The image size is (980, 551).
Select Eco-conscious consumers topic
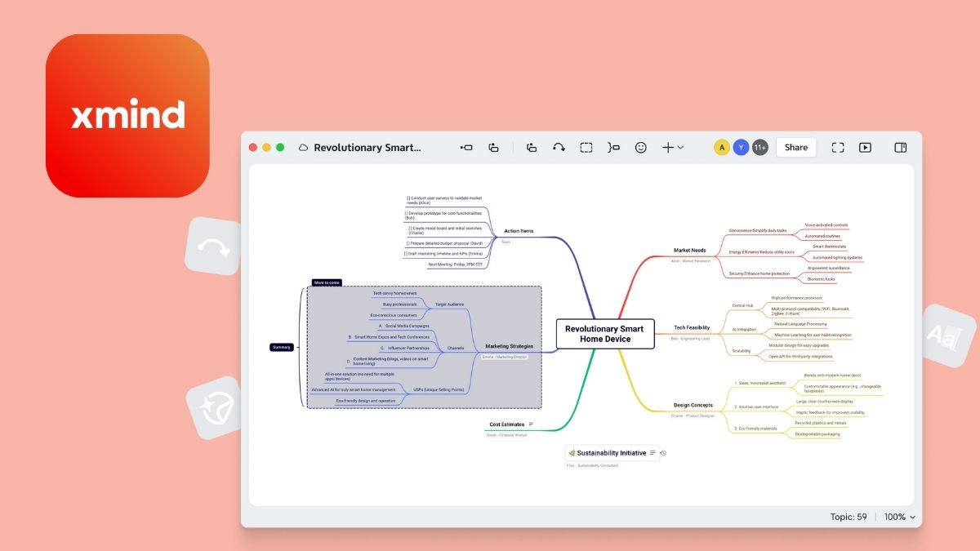pos(394,314)
